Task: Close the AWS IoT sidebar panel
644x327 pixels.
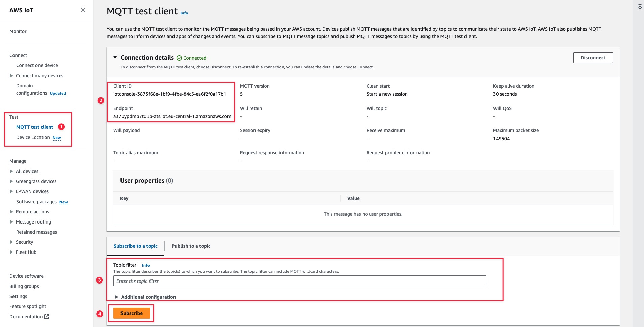Action: (83, 10)
